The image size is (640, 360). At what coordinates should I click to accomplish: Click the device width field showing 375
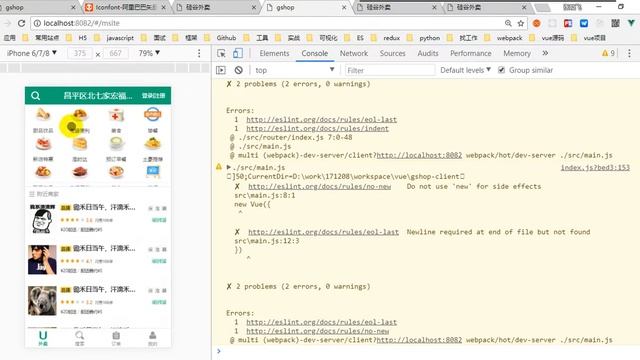click(80, 53)
